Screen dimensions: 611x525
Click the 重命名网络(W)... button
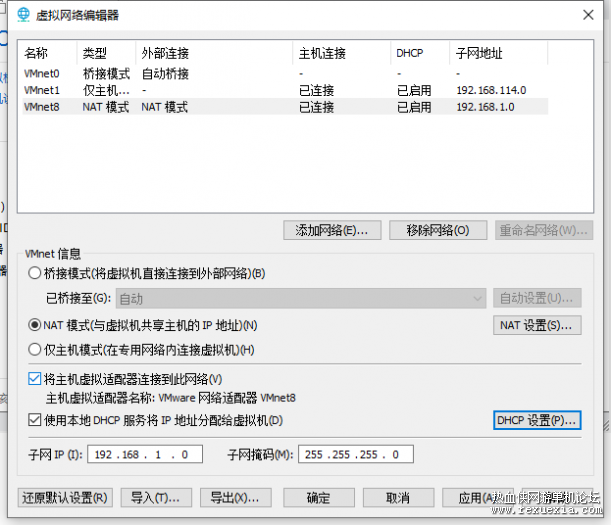point(544,230)
